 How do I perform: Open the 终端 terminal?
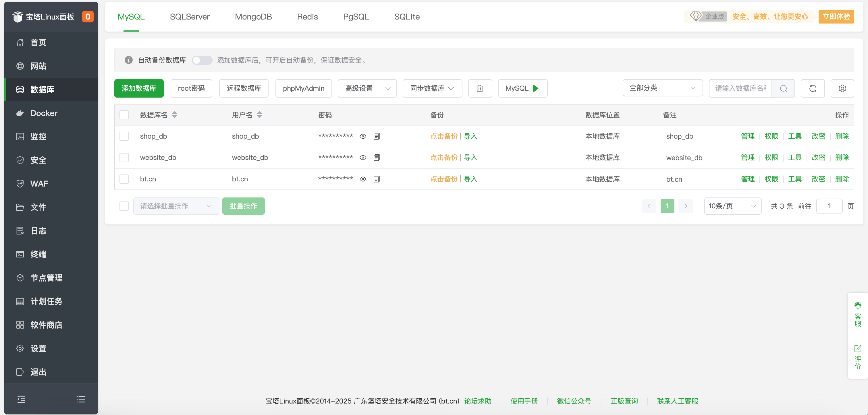click(x=38, y=254)
